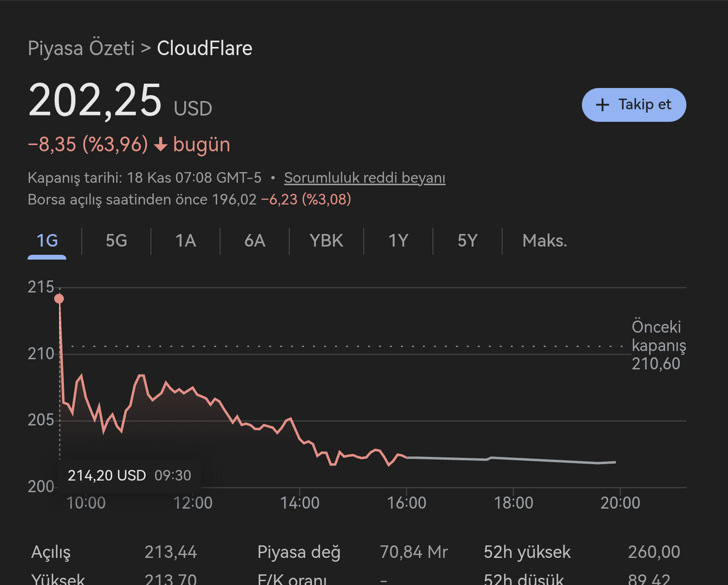This screenshot has width=728, height=585.
Task: Show the Maks. full history chart
Action: (544, 240)
